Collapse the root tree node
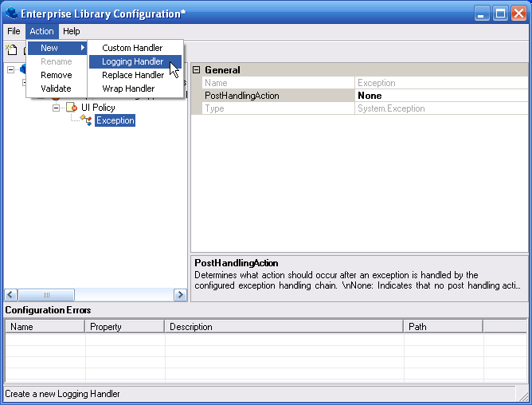This screenshot has width=532, height=405. (10, 70)
